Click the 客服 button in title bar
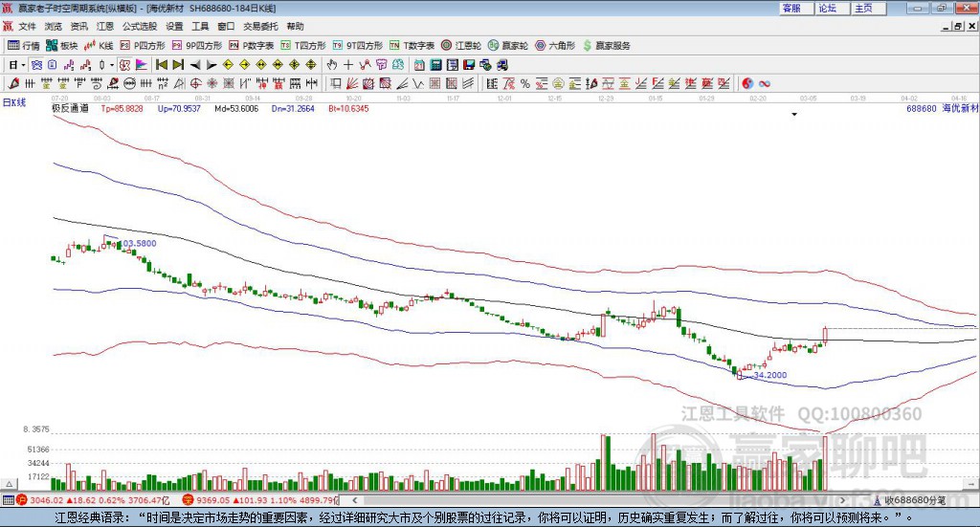Screen dimensions: 980x527 click(x=796, y=8)
